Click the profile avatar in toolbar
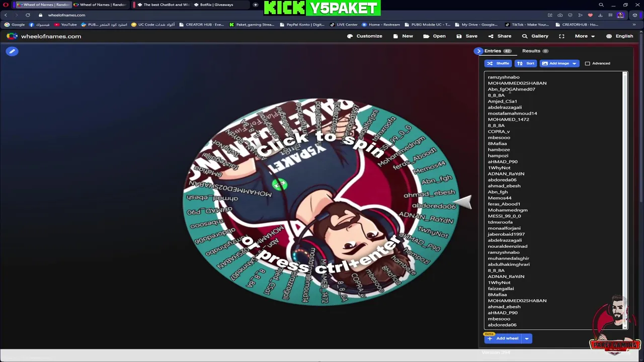This screenshot has height=362, width=644. (620, 15)
